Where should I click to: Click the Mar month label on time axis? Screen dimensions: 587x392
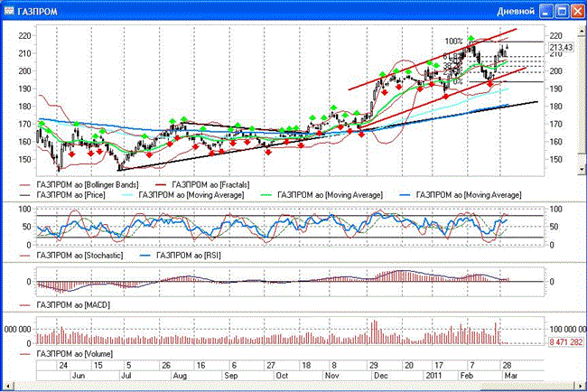point(510,376)
